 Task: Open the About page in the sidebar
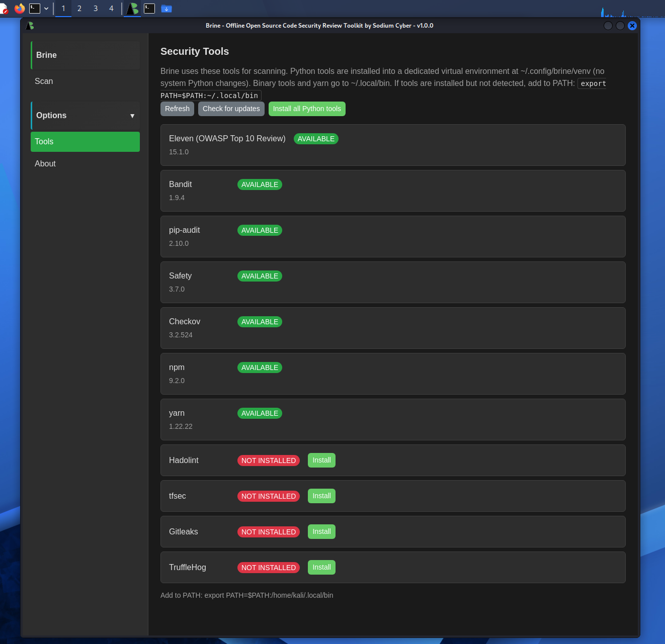pyautogui.click(x=45, y=164)
